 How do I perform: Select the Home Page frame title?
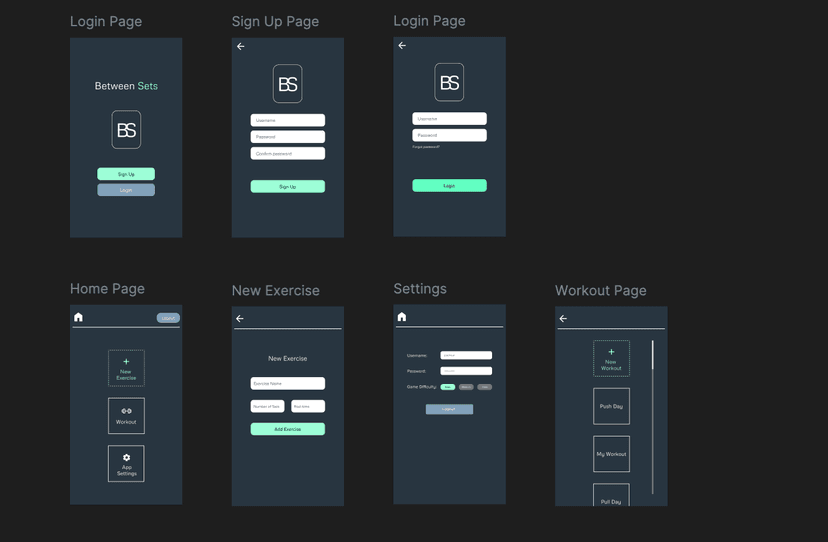107,289
